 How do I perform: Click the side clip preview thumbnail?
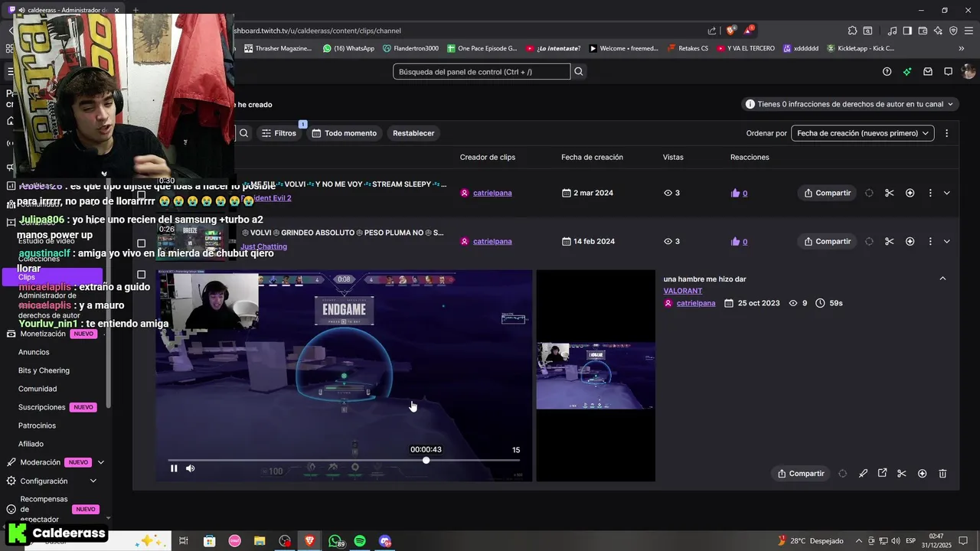coord(596,376)
